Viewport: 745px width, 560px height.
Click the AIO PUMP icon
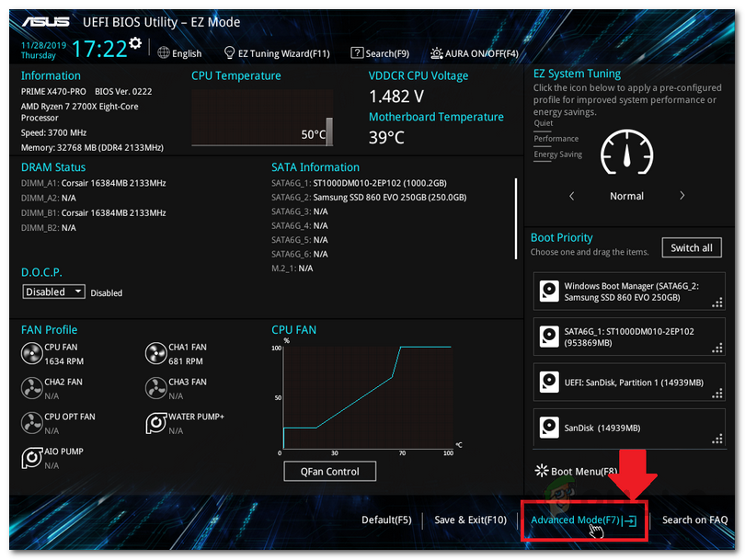(32, 458)
